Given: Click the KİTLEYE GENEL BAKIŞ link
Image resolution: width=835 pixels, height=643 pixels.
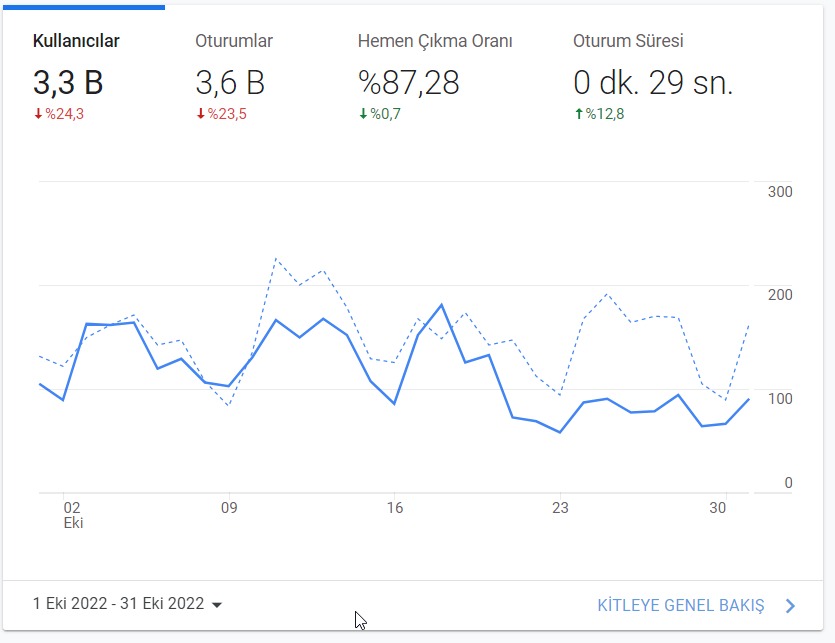Looking at the screenshot, I should pyautogui.click(x=681, y=606).
